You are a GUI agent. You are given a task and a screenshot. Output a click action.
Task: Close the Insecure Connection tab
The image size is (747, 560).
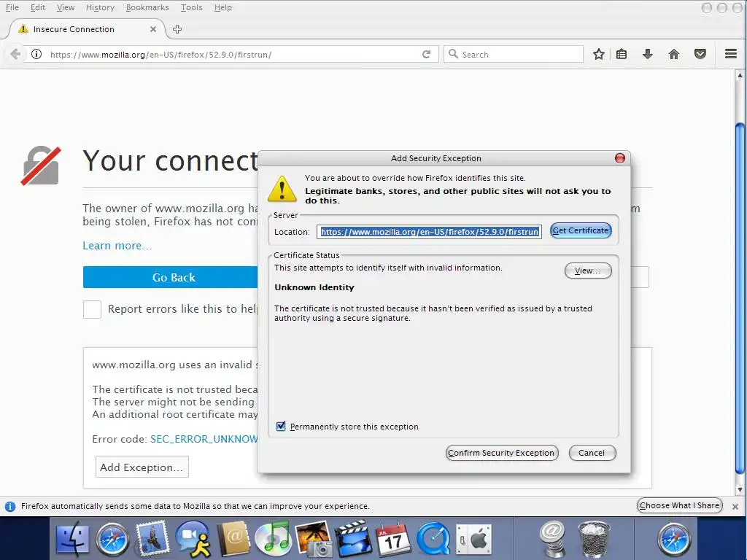pos(153,29)
